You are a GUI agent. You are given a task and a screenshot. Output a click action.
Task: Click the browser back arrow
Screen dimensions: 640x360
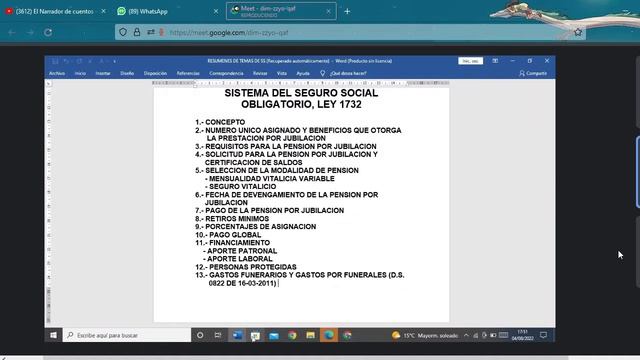coord(12,33)
